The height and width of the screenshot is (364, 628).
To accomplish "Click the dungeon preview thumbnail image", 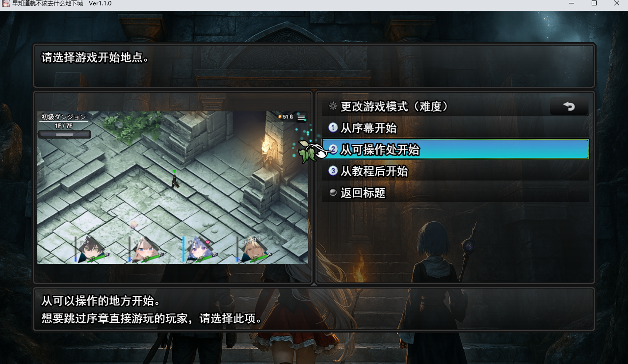I will [x=173, y=187].
